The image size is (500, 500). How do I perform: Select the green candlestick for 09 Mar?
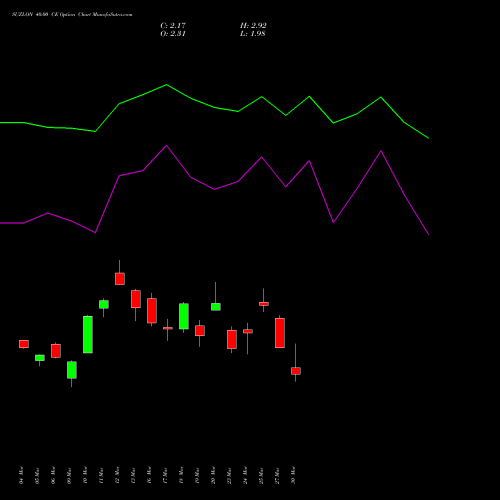click(72, 370)
